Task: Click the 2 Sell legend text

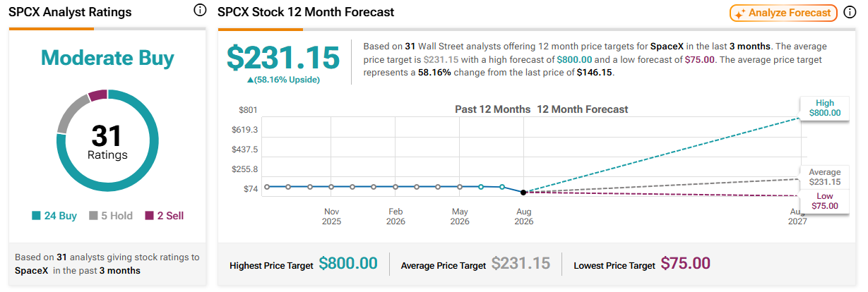Action: pos(170,216)
